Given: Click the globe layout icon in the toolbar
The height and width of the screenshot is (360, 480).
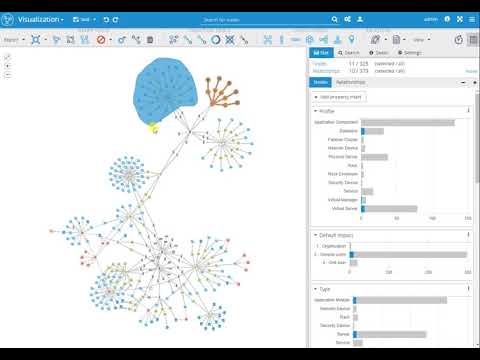Looking at the screenshot, I should coord(310,40).
